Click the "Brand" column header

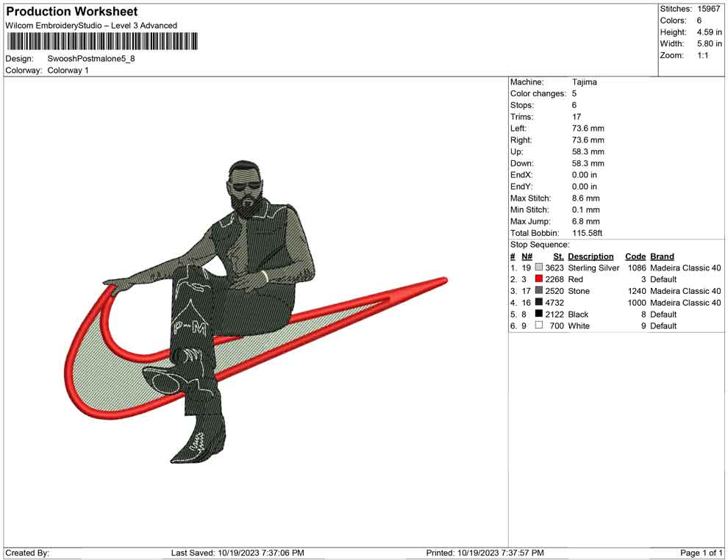pos(662,256)
